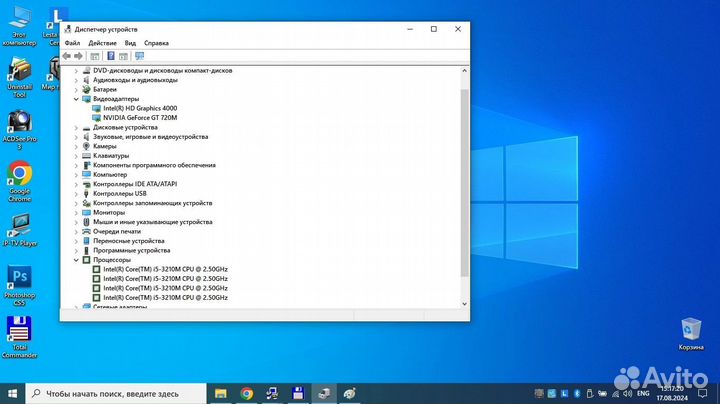The width and height of the screenshot is (720, 404).
Task: Expand the Мониторы category chevron
Action: tap(76, 213)
